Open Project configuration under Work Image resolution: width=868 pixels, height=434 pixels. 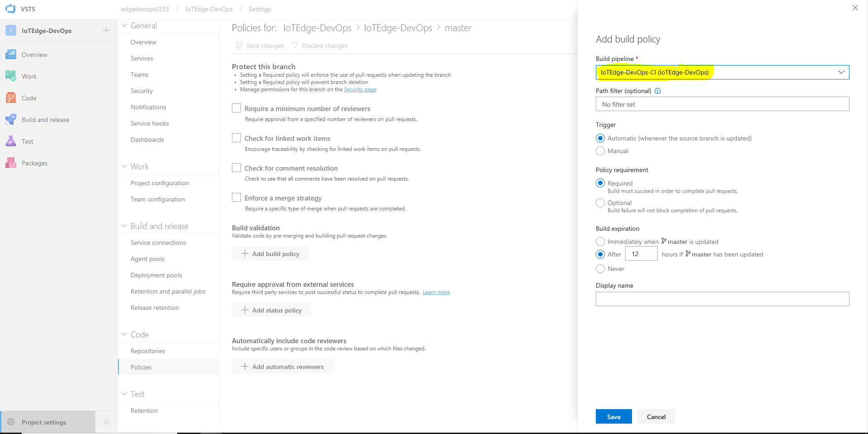click(160, 183)
